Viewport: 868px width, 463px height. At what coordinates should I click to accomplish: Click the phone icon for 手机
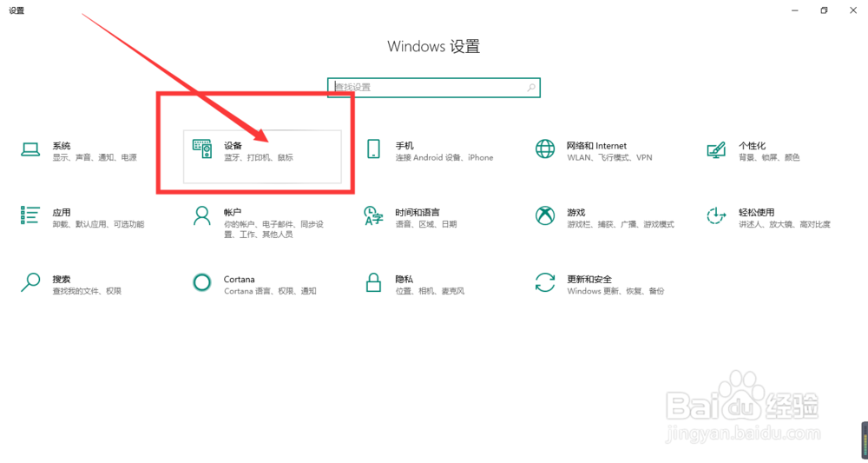click(373, 149)
